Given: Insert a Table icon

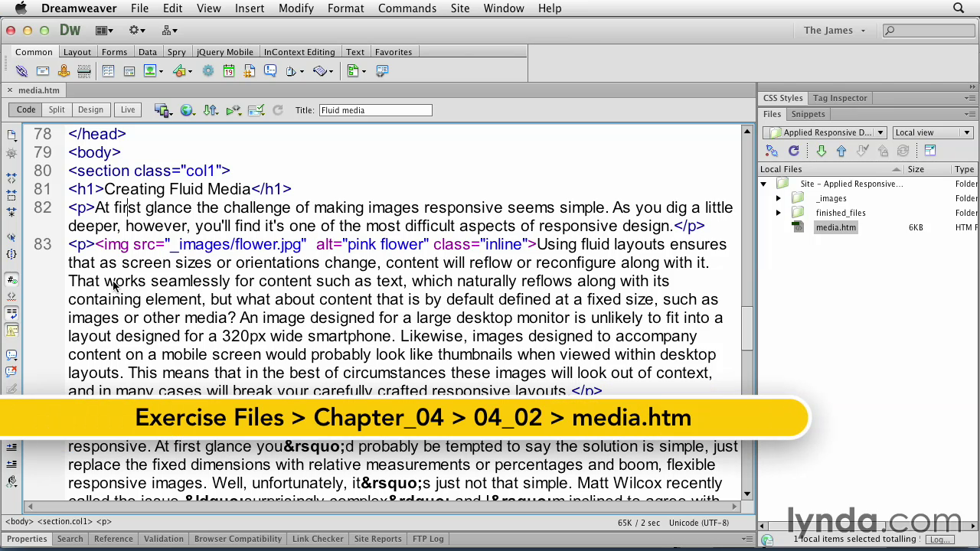Looking at the screenshot, I should [108, 71].
